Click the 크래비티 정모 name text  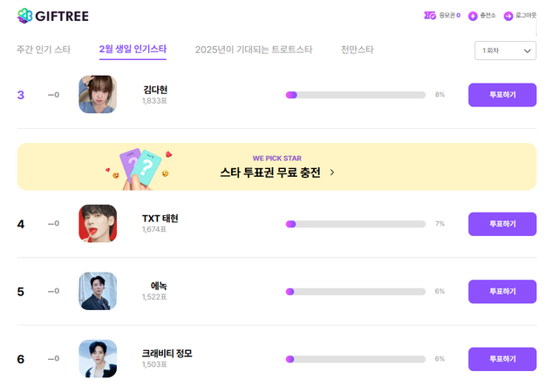[x=167, y=353]
